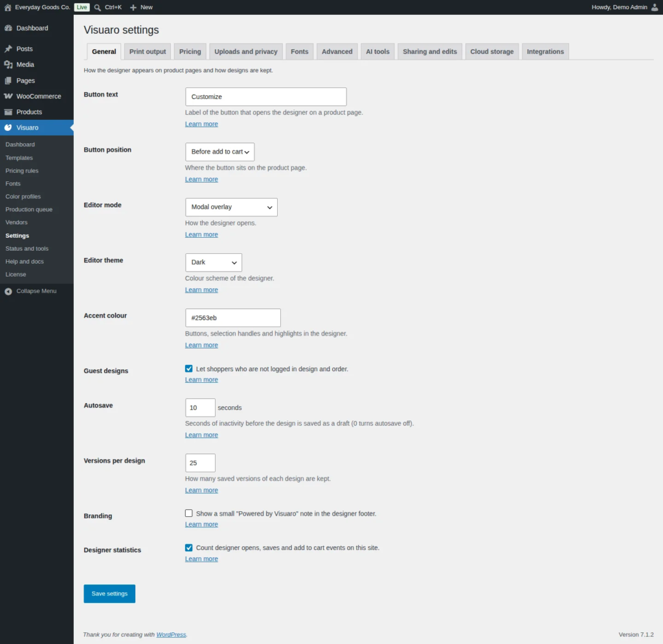
Task: Click the Media icon in sidebar
Action: click(8, 64)
